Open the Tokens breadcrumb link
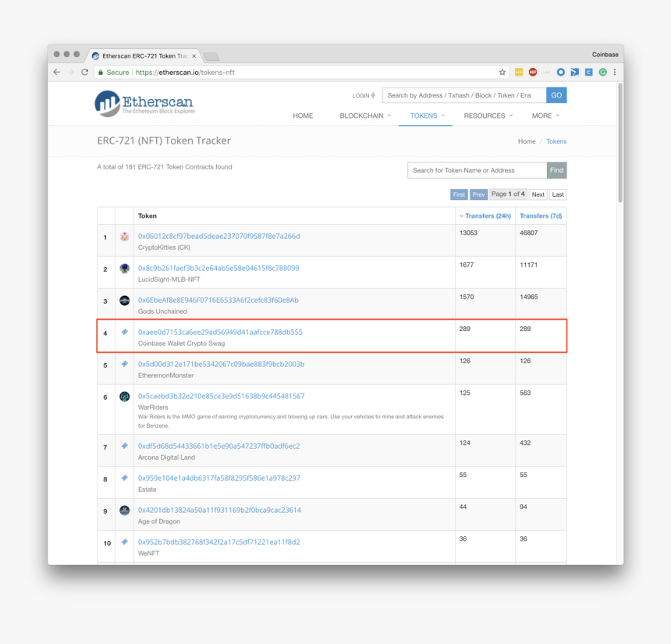Viewport: 671px width, 644px height. [x=556, y=141]
